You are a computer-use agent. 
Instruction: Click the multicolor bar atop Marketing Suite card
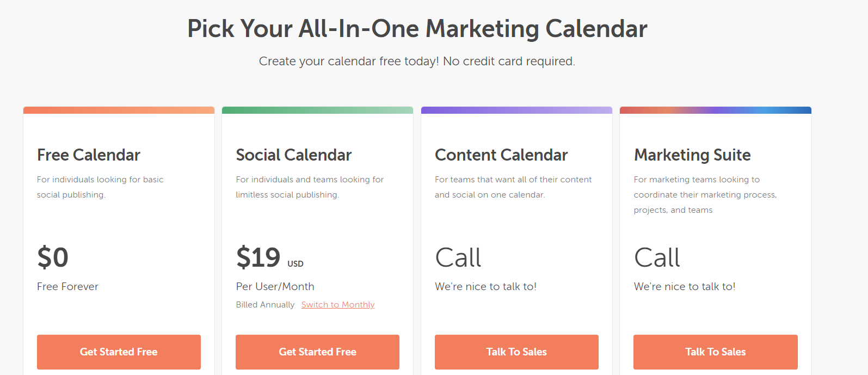pos(715,110)
